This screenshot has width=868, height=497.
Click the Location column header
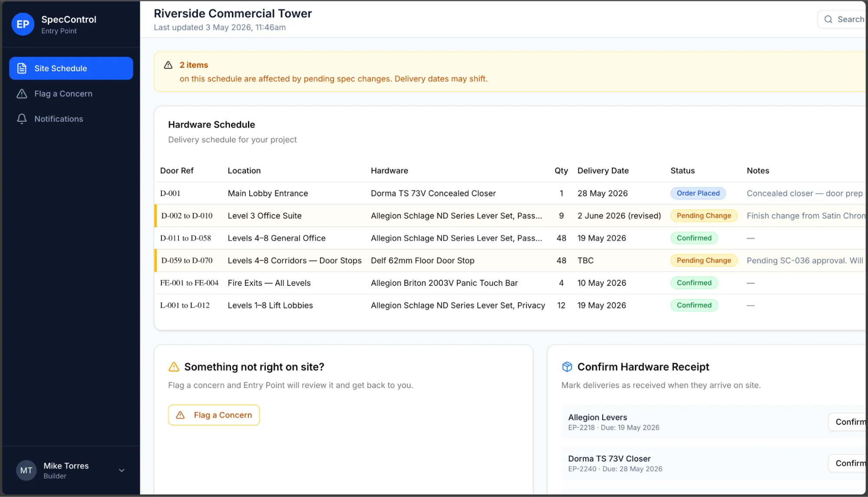(244, 171)
